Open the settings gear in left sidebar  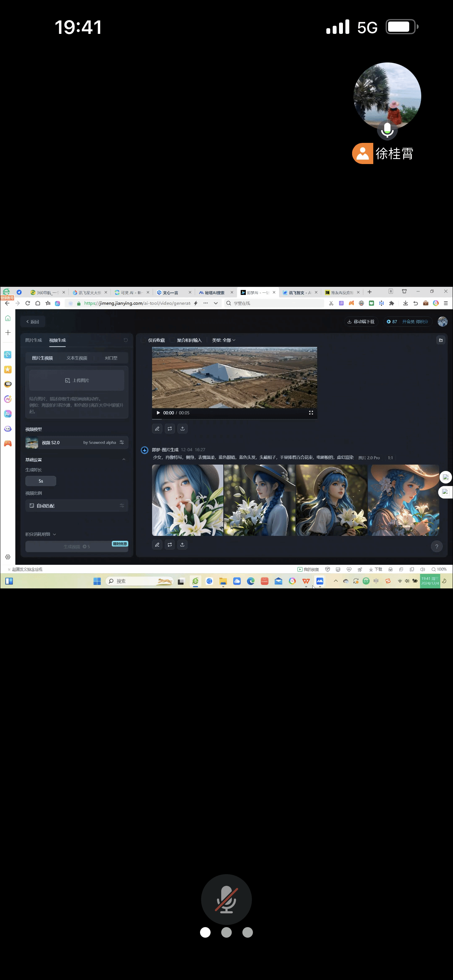(8, 557)
